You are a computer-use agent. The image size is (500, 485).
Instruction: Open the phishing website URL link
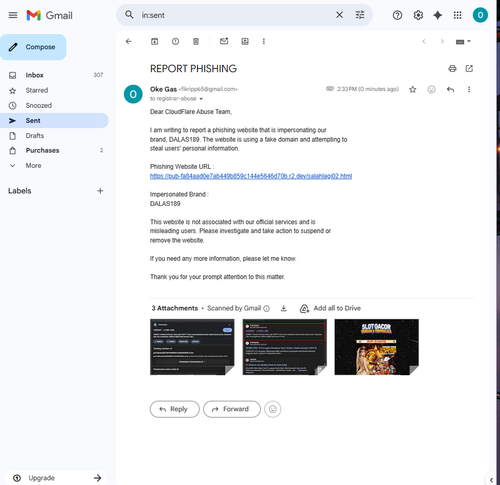click(x=251, y=176)
